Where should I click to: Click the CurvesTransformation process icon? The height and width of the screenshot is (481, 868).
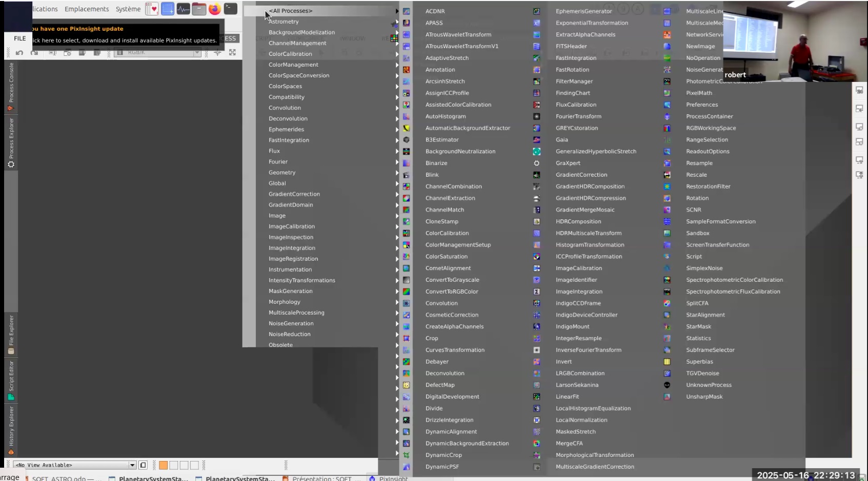406,350
